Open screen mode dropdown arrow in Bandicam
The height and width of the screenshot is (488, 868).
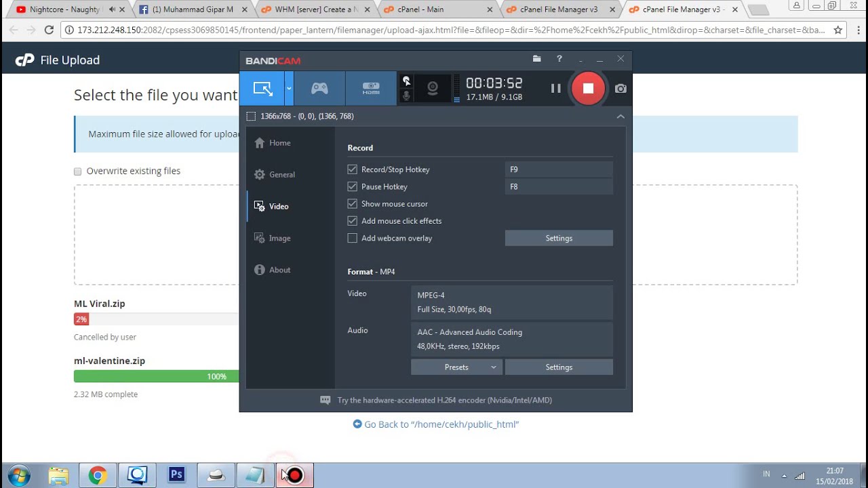pos(289,88)
